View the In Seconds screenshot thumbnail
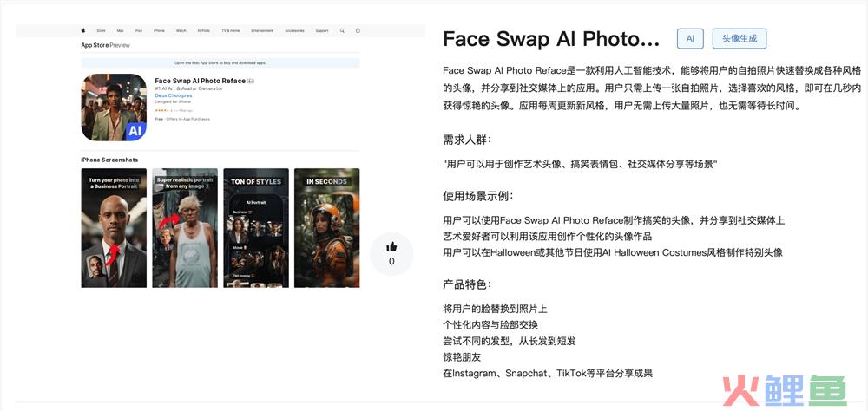Image resolution: width=868 pixels, height=411 pixels. pyautogui.click(x=326, y=228)
